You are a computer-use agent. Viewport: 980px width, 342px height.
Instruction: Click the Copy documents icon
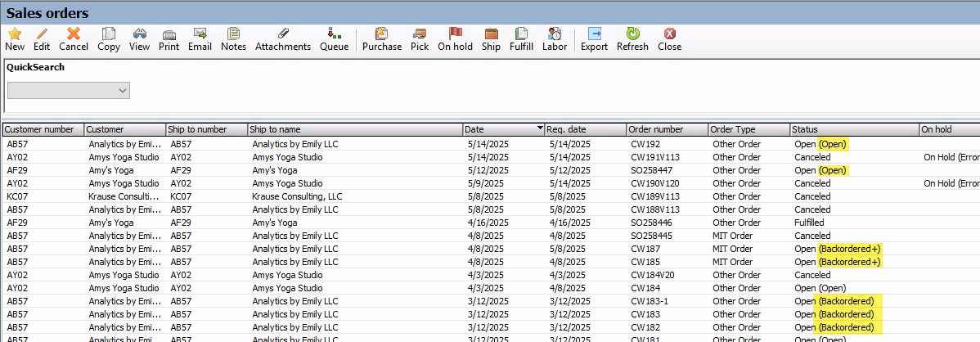coord(109,34)
